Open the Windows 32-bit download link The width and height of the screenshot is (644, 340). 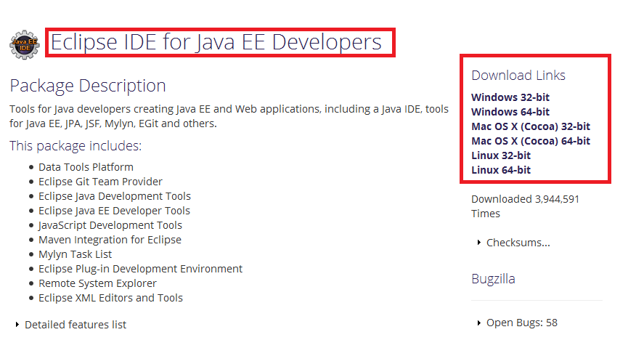pyautogui.click(x=510, y=97)
